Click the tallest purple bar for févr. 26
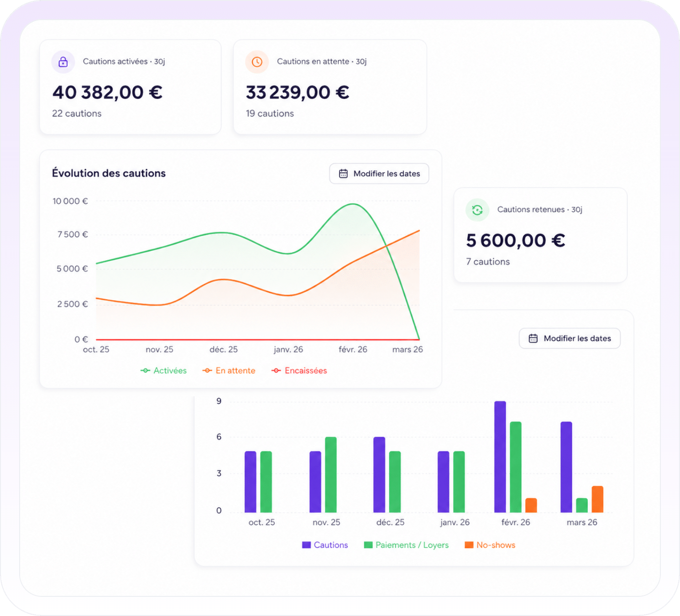This screenshot has width=680, height=616. coord(500,457)
